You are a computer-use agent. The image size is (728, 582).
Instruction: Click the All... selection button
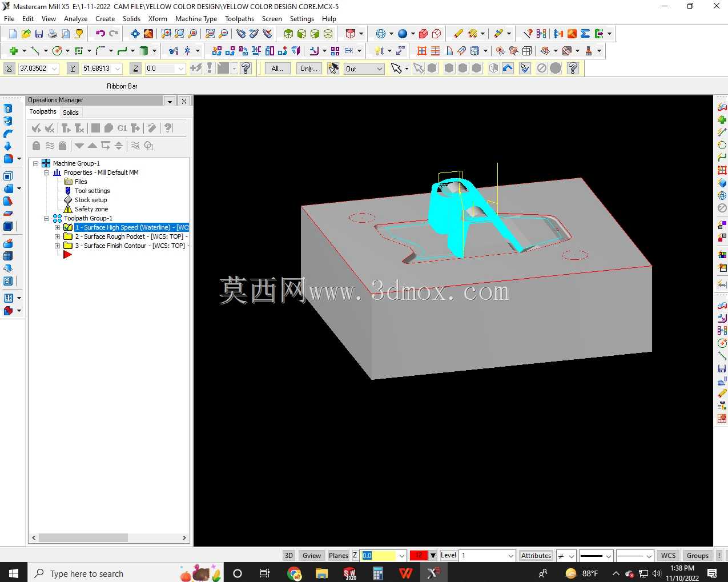point(277,69)
